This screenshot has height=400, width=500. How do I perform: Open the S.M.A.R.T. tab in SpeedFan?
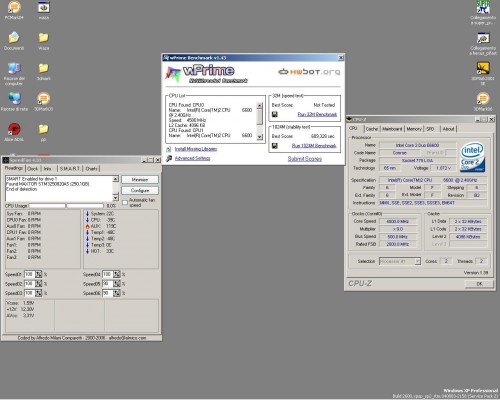(70, 169)
